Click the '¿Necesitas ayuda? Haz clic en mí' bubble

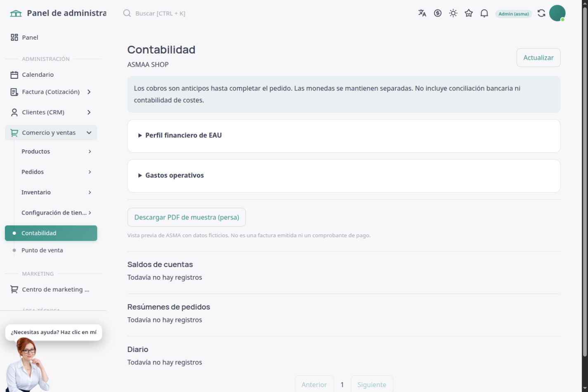[x=54, y=332]
